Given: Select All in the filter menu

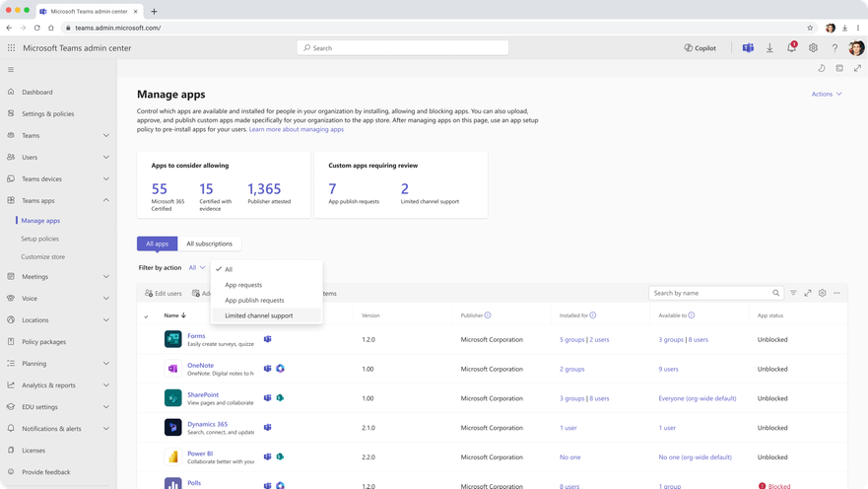Looking at the screenshot, I should click(x=266, y=269).
